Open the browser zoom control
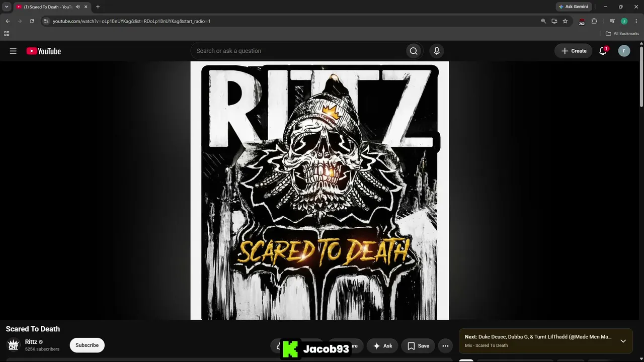The width and height of the screenshot is (644, 362). pos(543,21)
